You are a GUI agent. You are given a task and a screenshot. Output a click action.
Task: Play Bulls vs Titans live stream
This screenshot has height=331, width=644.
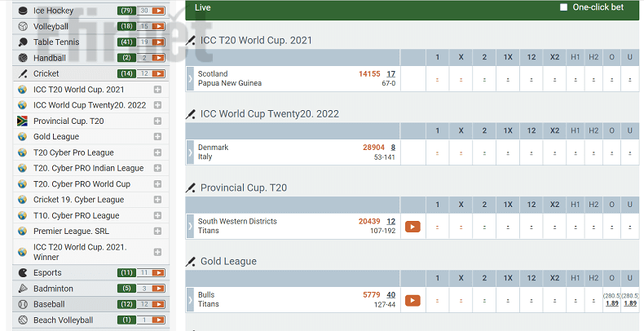[x=412, y=301]
